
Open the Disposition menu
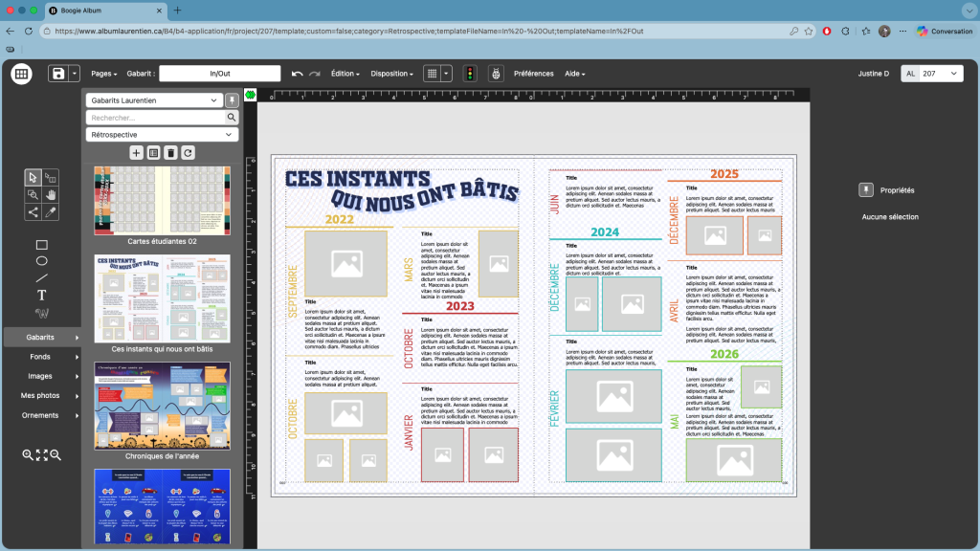point(391,74)
